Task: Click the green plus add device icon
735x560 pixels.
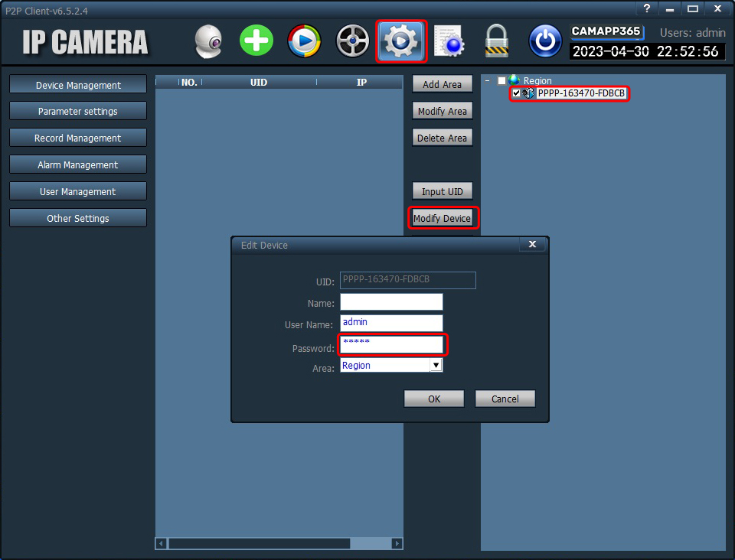Action: [256, 41]
